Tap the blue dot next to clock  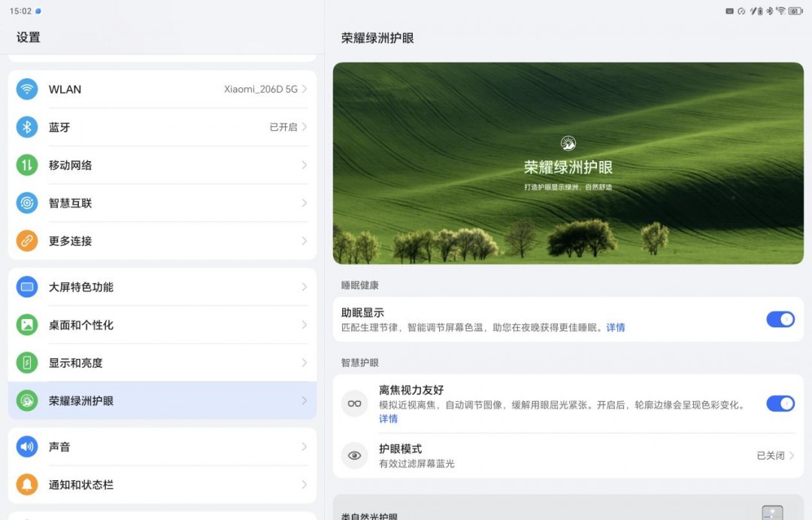(x=38, y=11)
